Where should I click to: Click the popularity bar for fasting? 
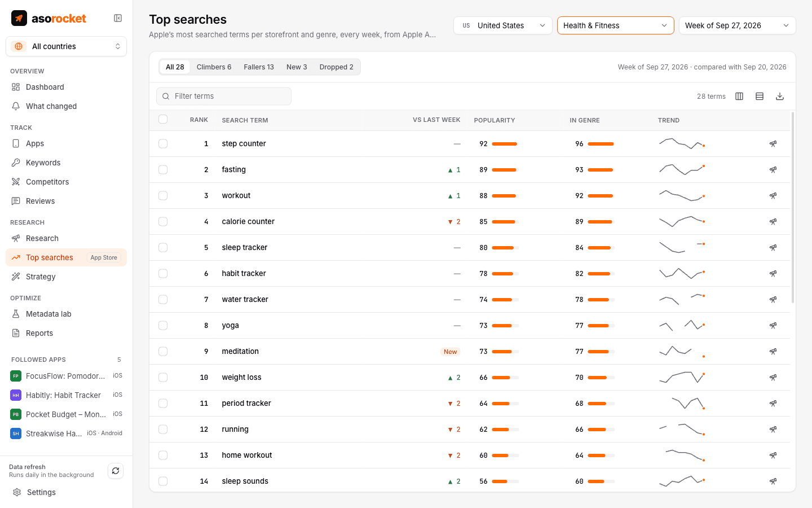(505, 170)
